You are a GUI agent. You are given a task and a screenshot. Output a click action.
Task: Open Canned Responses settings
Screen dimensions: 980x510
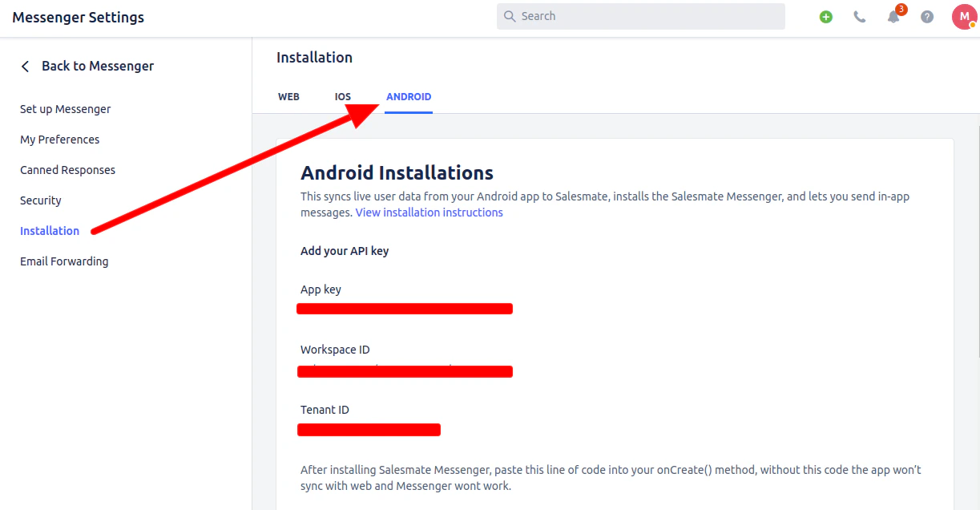click(68, 170)
